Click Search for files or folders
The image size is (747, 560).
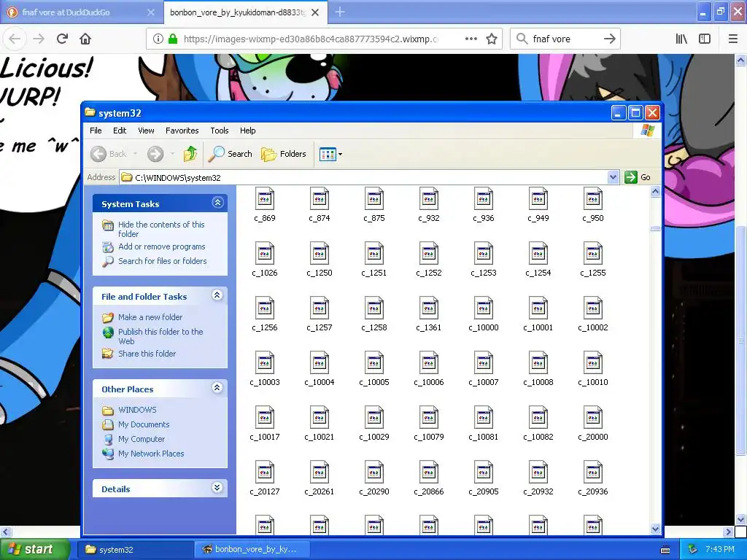(163, 261)
